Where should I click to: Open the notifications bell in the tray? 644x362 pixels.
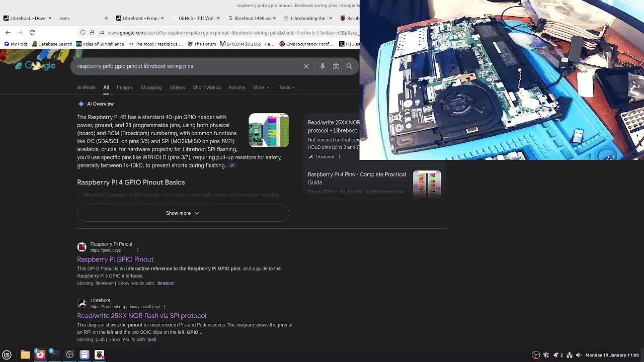(555, 355)
